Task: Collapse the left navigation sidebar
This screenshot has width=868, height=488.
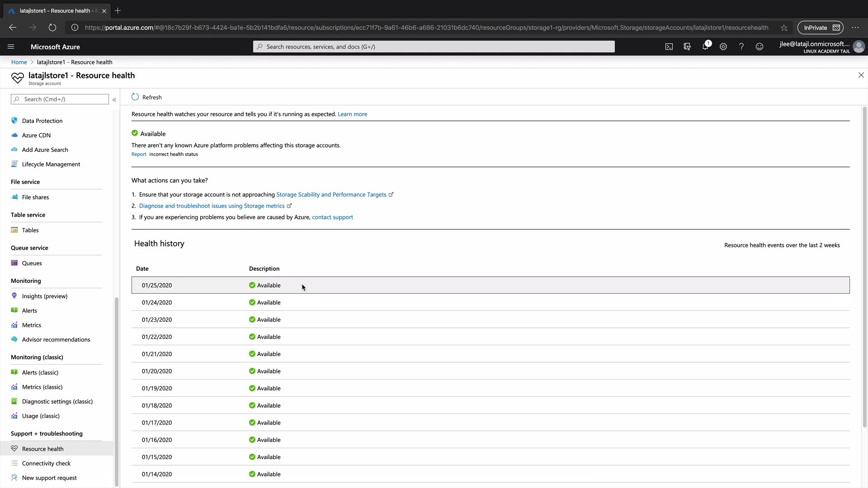Action: (x=114, y=99)
